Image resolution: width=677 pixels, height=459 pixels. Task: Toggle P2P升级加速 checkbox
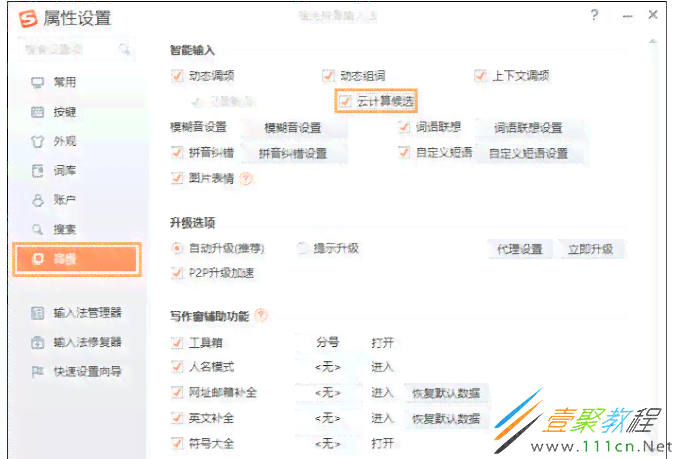click(177, 272)
